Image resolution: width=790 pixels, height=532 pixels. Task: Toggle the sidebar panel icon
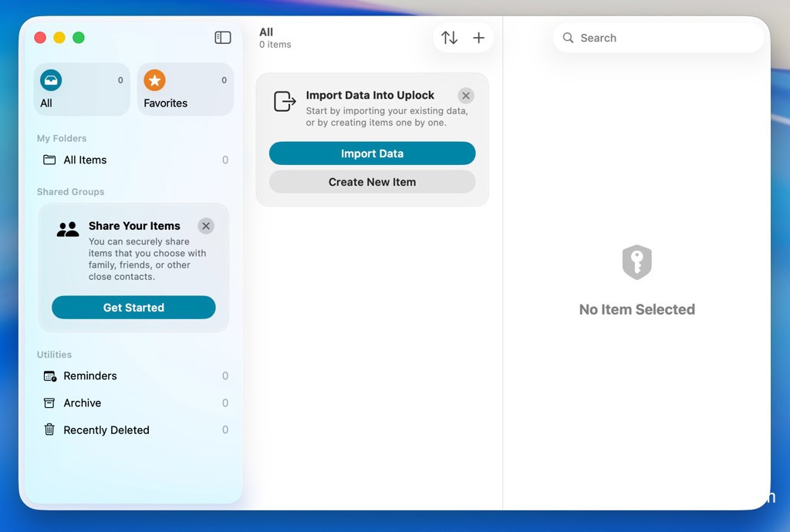(x=223, y=38)
